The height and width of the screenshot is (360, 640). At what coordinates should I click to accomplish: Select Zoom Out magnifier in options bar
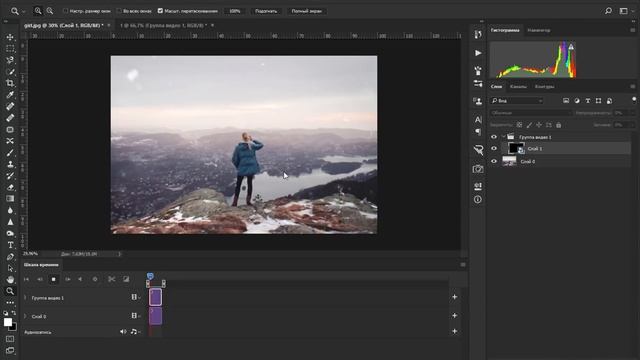[x=50, y=11]
